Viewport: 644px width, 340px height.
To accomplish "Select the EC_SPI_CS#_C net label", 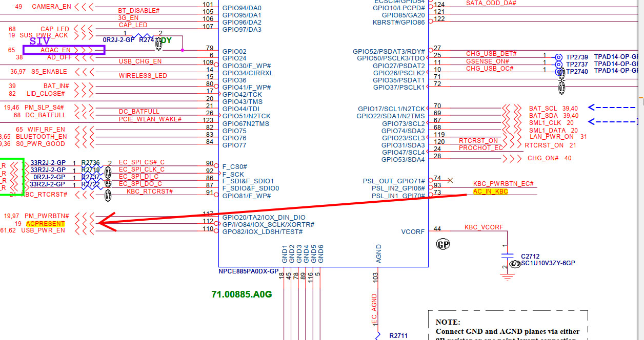I will pos(142,162).
